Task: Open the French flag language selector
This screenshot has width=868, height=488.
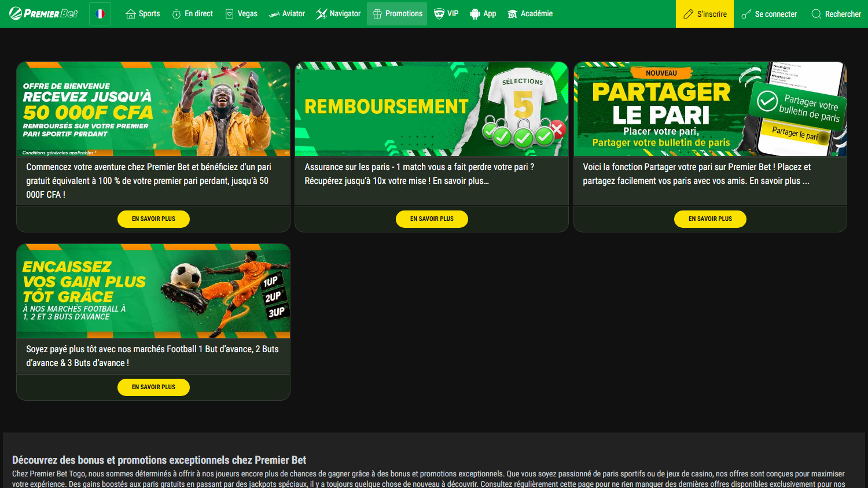Action: 100,14
